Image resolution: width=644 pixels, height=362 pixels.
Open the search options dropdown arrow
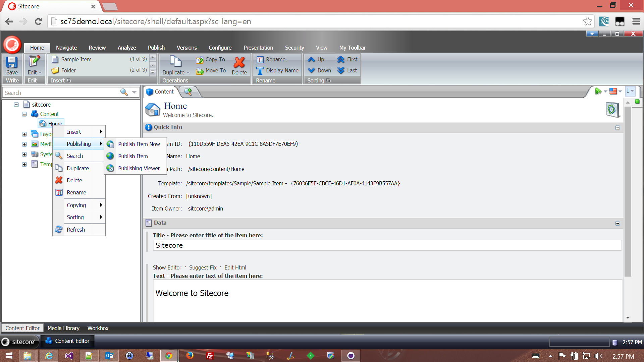(134, 92)
